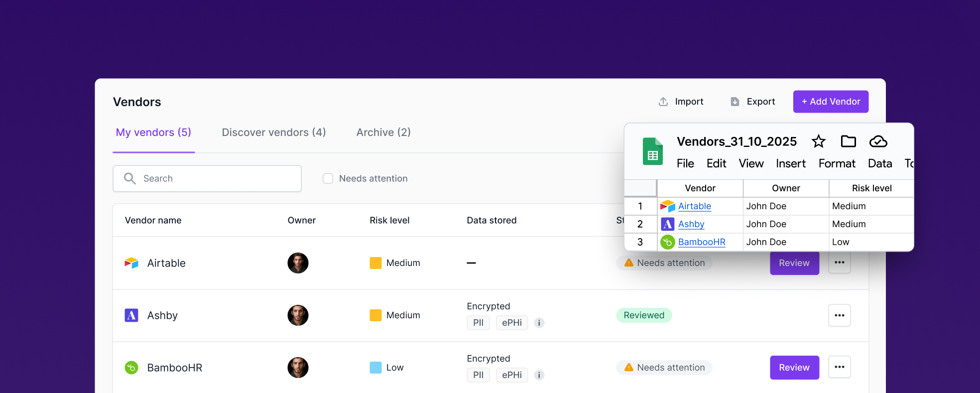The height and width of the screenshot is (393, 980).
Task: Click the Ashby logo in vendor list
Action: click(131, 315)
